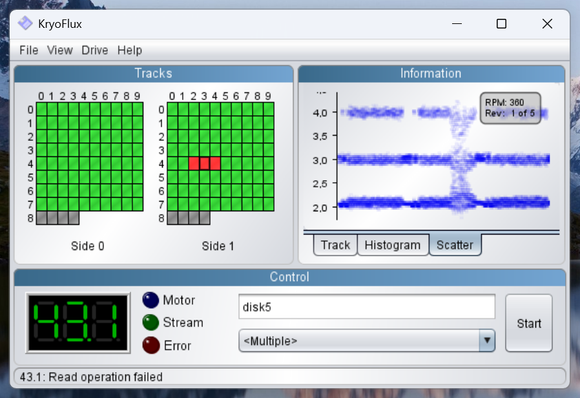Click the blue Motor indicator light
Image resolution: width=580 pixels, height=398 pixels.
tap(151, 300)
